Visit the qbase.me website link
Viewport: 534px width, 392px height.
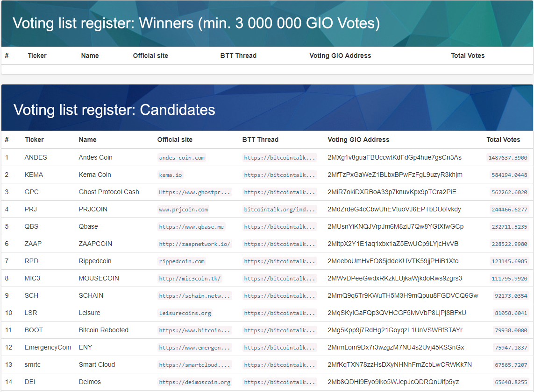pyautogui.click(x=192, y=227)
